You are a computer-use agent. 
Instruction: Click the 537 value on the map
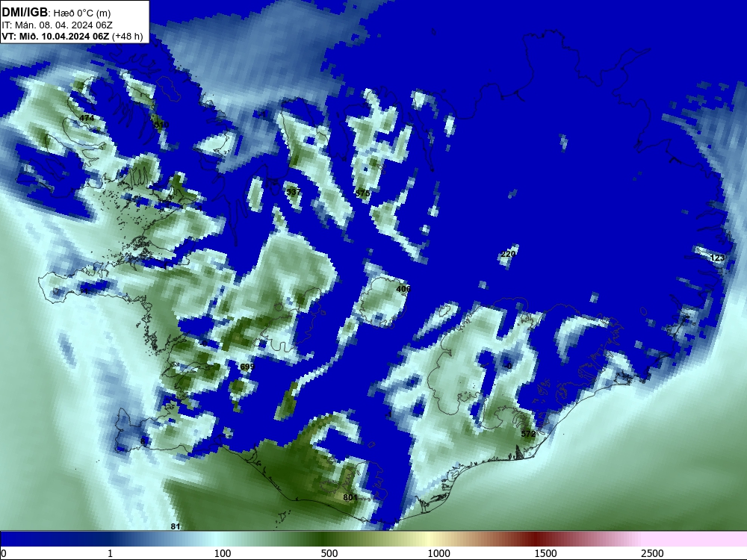(x=294, y=192)
